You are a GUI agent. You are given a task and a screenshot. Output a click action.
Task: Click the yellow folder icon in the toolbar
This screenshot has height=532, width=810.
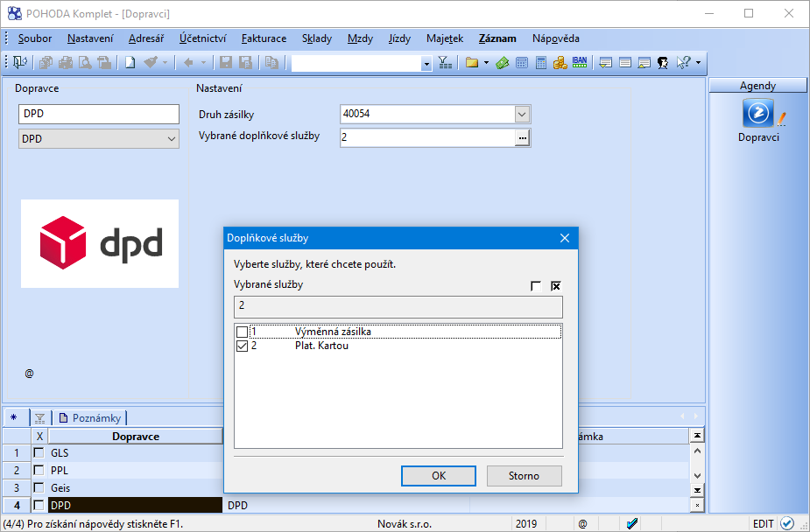click(x=472, y=63)
